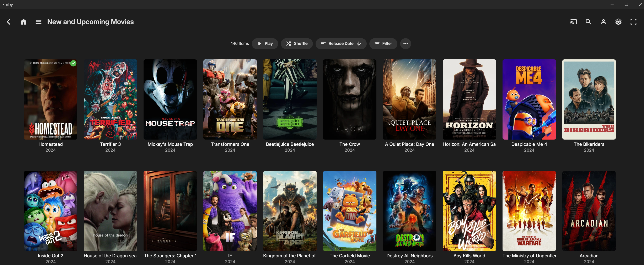Click the New and Upcoming Movies heading
The image size is (644, 265).
(91, 22)
